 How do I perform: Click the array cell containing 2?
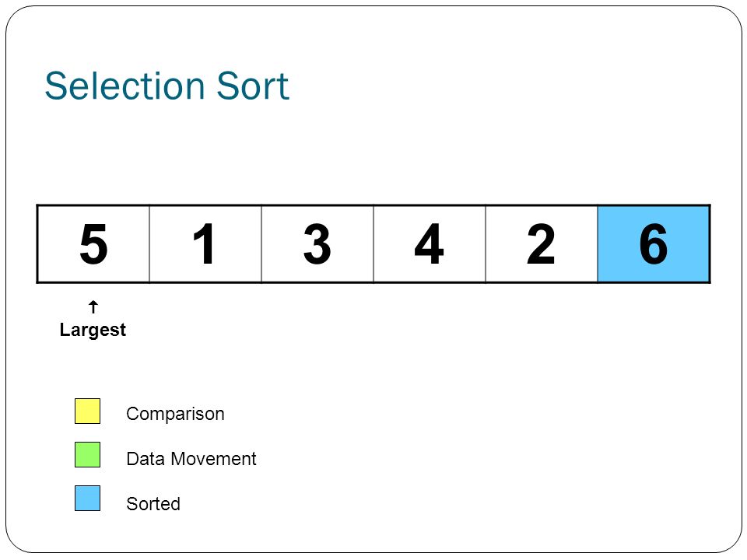[542, 243]
